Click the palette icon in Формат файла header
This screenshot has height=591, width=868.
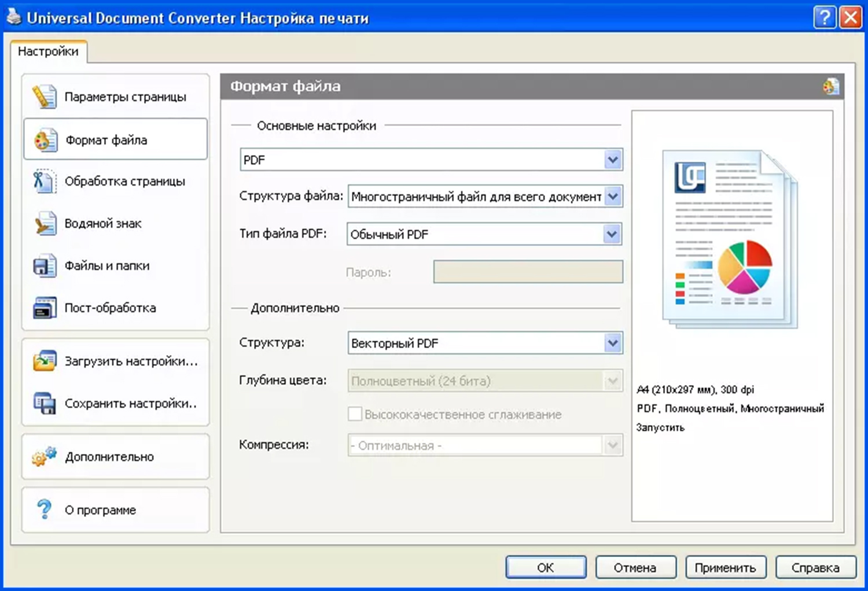[830, 87]
